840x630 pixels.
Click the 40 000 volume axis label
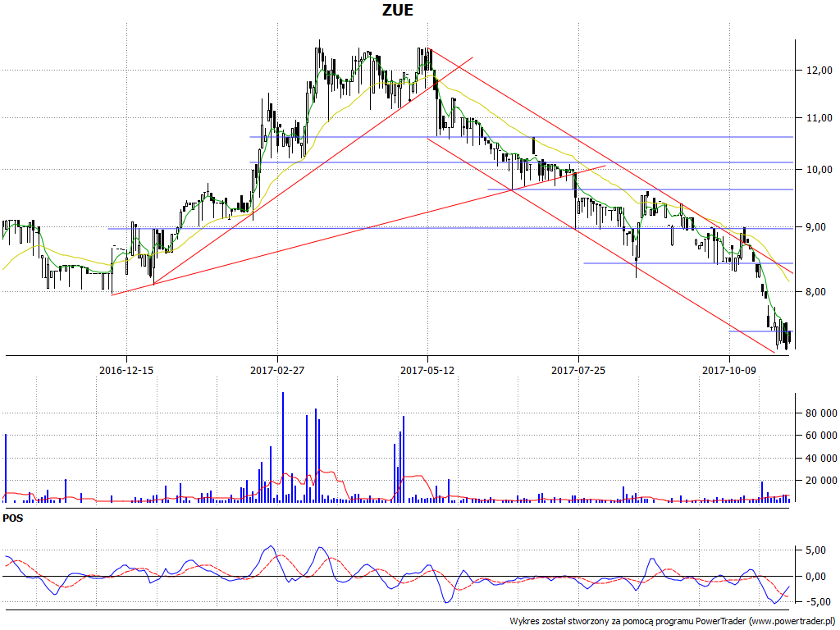pyautogui.click(x=821, y=458)
